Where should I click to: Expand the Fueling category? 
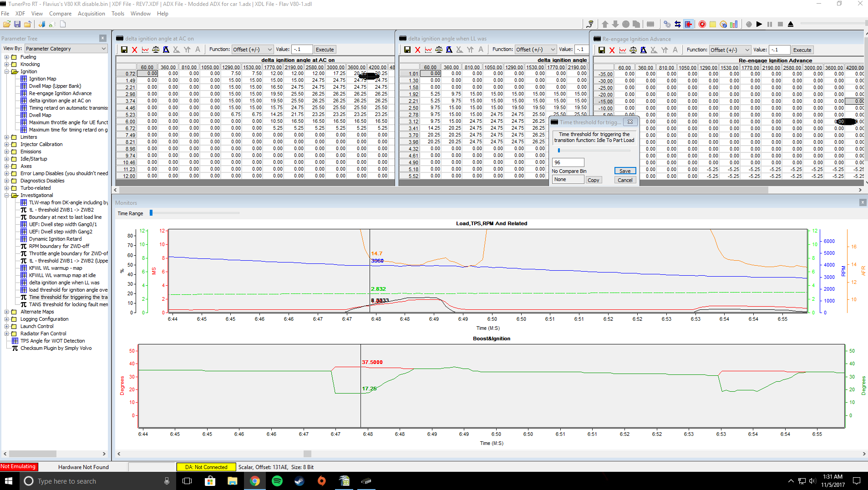tap(6, 57)
